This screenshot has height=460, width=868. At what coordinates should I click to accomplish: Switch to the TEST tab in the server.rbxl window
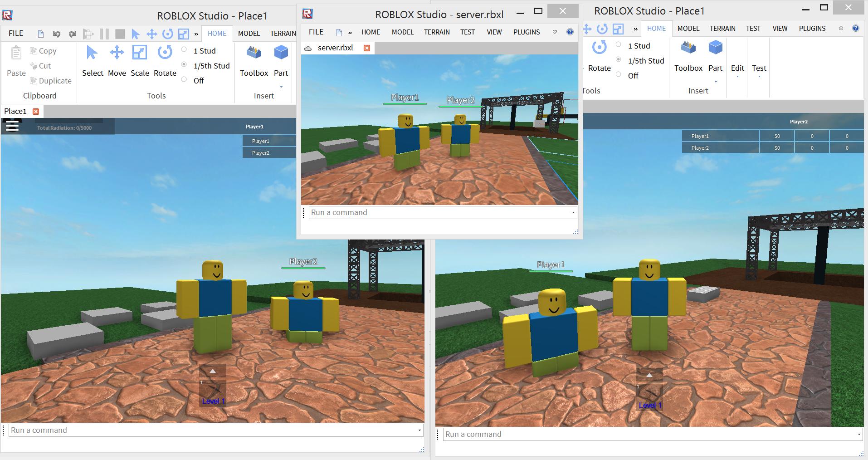pos(468,32)
